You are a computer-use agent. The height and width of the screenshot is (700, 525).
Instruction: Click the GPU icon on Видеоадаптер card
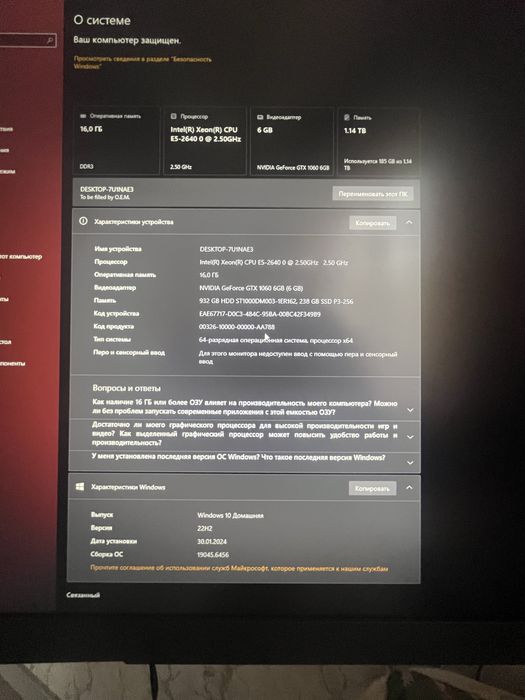[x=260, y=117]
